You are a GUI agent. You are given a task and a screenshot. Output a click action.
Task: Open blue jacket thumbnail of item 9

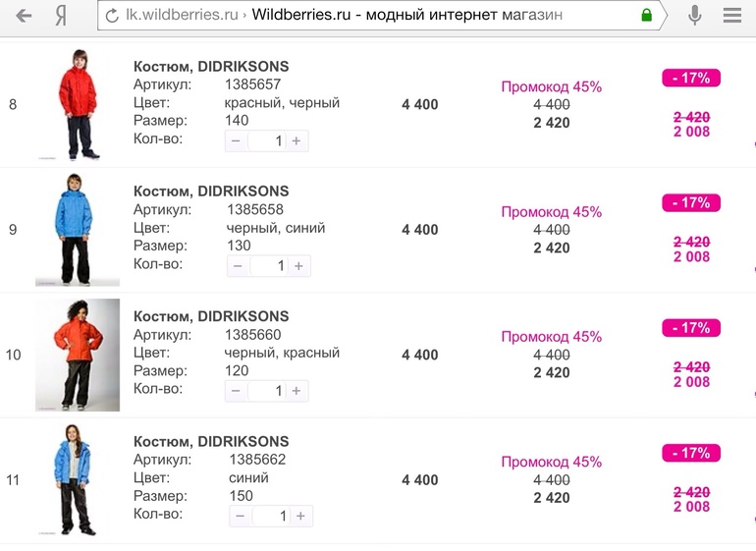point(78,230)
